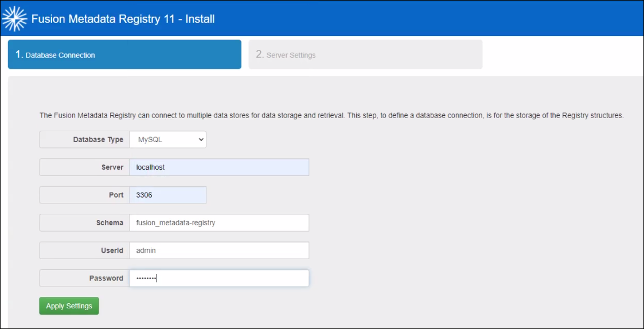Click the Fusion Metadata Registry starburst logo
The image size is (644, 329).
[14, 19]
